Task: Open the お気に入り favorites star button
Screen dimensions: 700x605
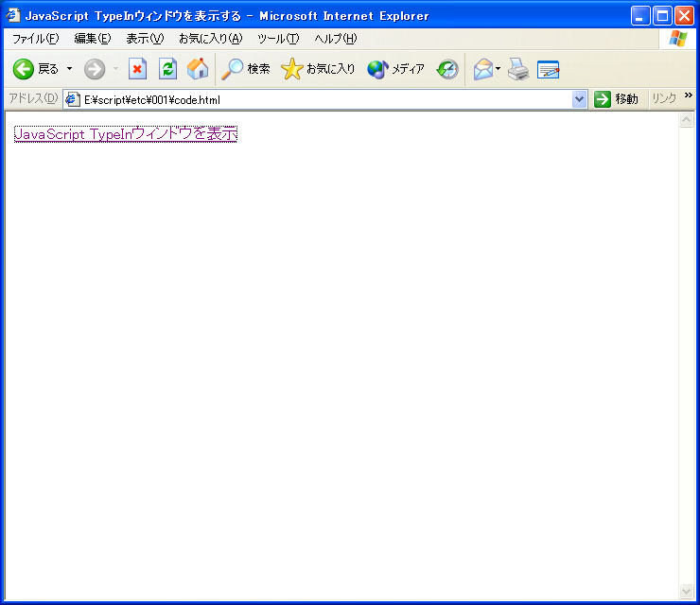Action: (x=318, y=69)
